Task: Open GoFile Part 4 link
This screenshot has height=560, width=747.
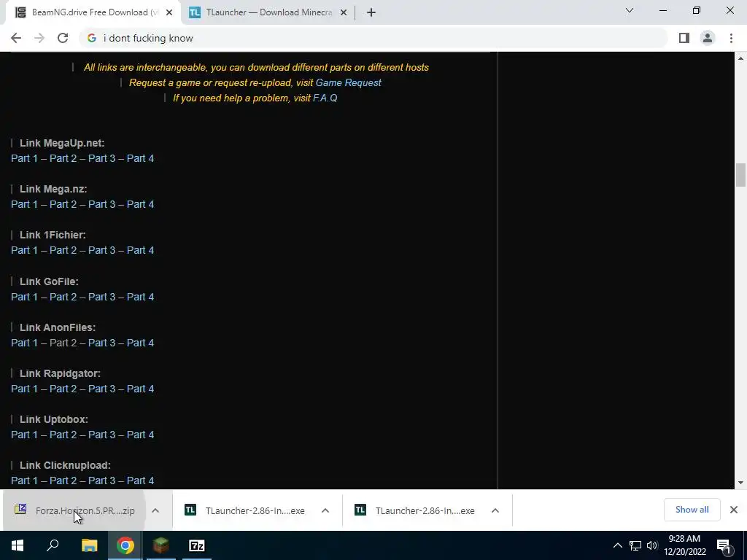Action: (x=140, y=297)
